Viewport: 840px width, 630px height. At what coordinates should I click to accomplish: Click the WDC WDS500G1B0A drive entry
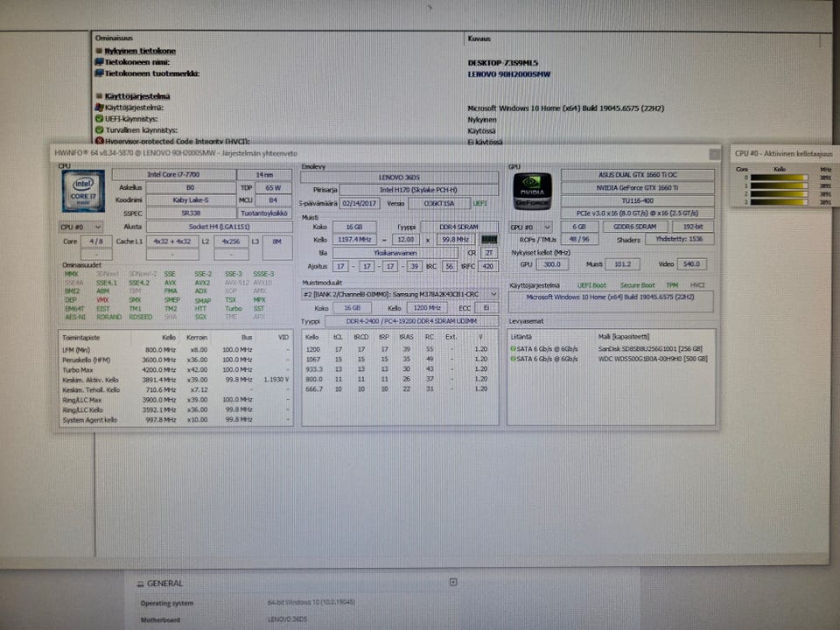click(653, 359)
